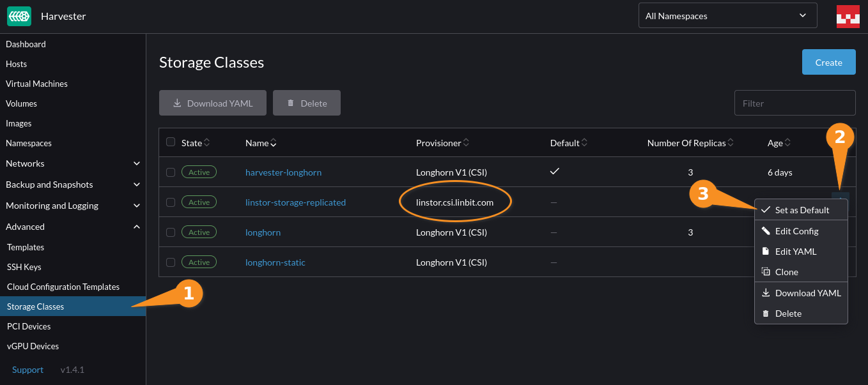Open the longhorn storage class link
The height and width of the screenshot is (385, 868).
tap(263, 232)
